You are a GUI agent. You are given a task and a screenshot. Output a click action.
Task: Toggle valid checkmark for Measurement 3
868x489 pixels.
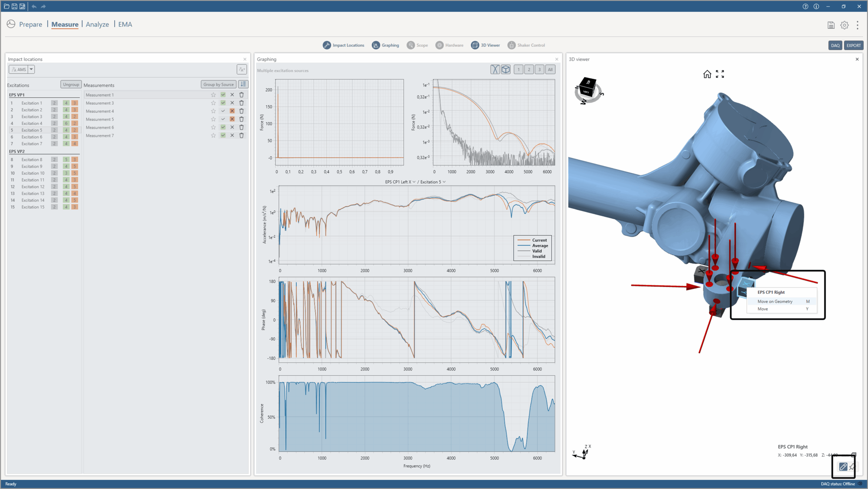click(223, 103)
